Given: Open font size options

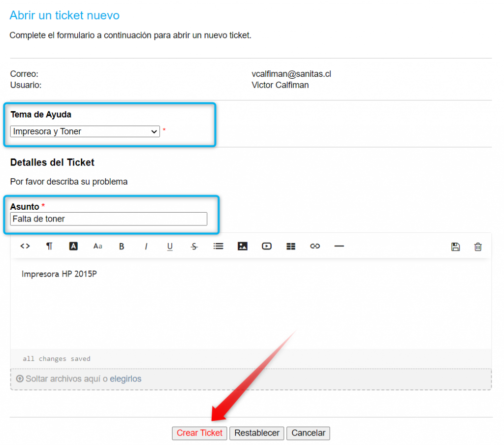Looking at the screenshot, I should tap(97, 246).
